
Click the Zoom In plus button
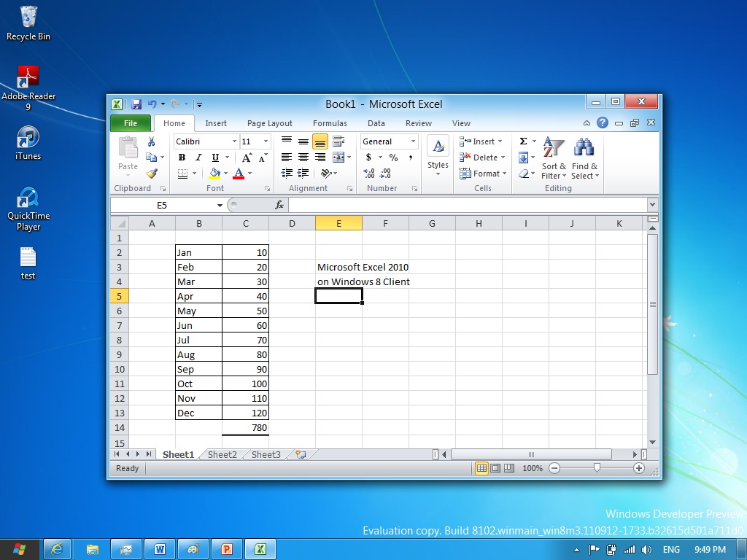click(639, 468)
